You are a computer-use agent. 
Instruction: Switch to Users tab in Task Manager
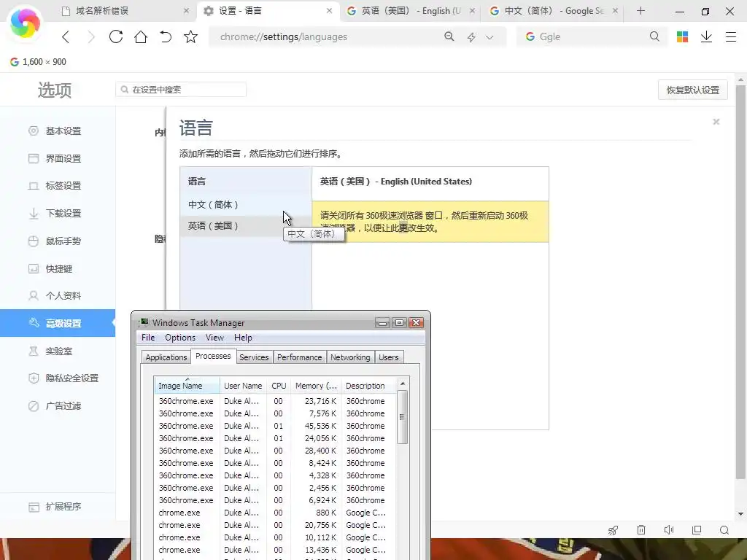[389, 357]
